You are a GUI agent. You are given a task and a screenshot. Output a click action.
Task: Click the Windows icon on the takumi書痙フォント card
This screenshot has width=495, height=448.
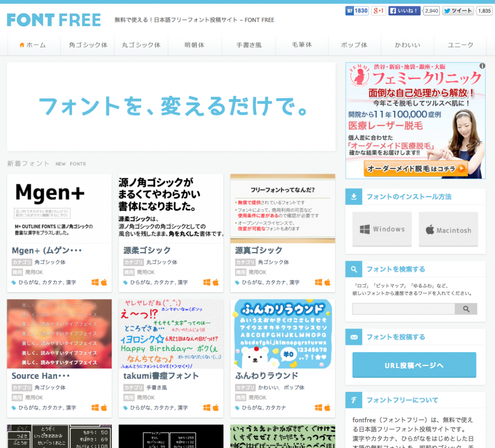[207, 407]
